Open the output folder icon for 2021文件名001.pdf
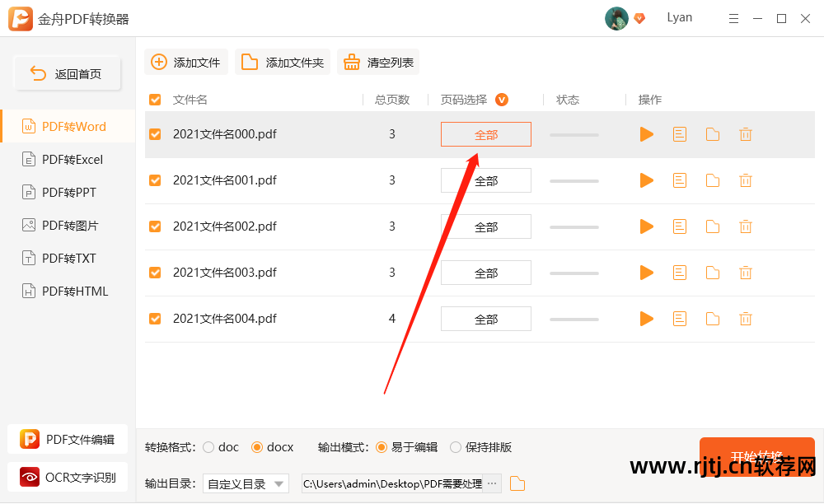Image resolution: width=824 pixels, height=504 pixels. pyautogui.click(x=712, y=180)
